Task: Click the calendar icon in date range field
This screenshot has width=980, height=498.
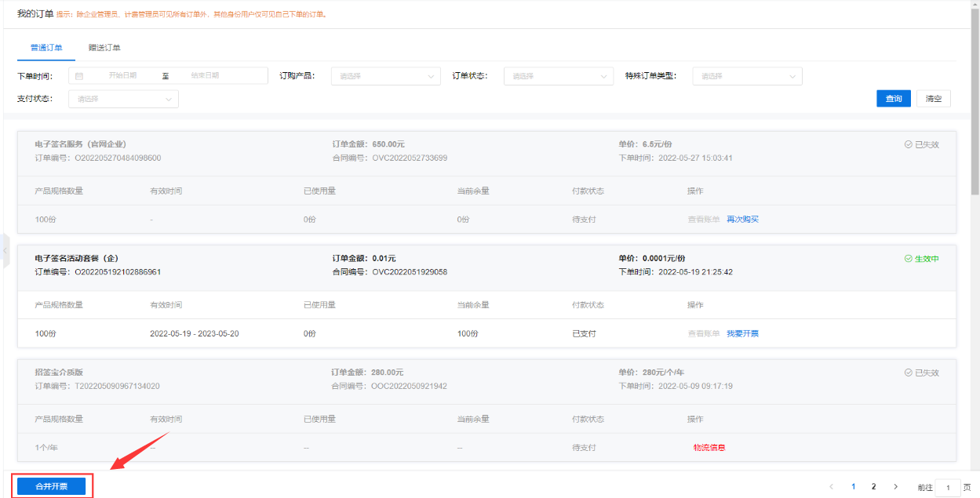Action: [x=79, y=76]
